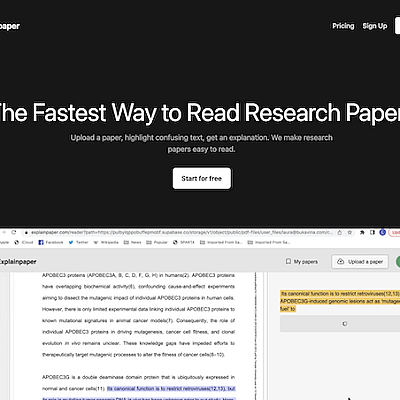This screenshot has height=400, width=400.
Task: Open the Wikipedia bookmark
Action: tap(106, 242)
